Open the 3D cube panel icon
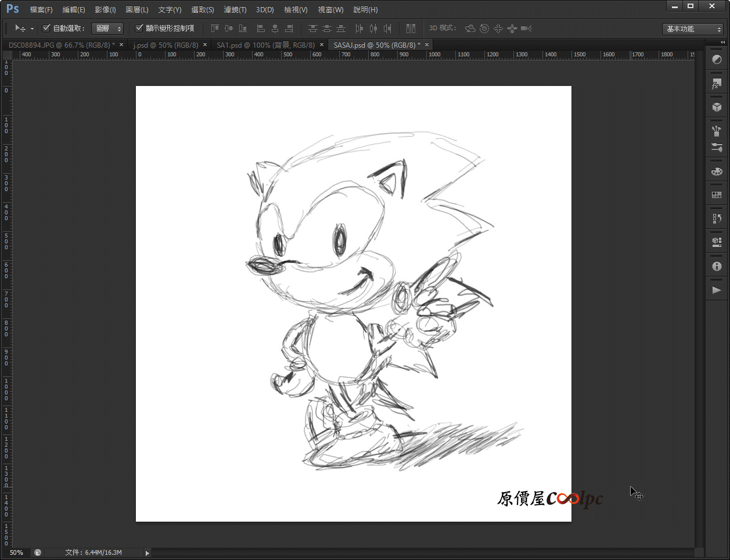Image resolution: width=730 pixels, height=560 pixels. click(717, 107)
